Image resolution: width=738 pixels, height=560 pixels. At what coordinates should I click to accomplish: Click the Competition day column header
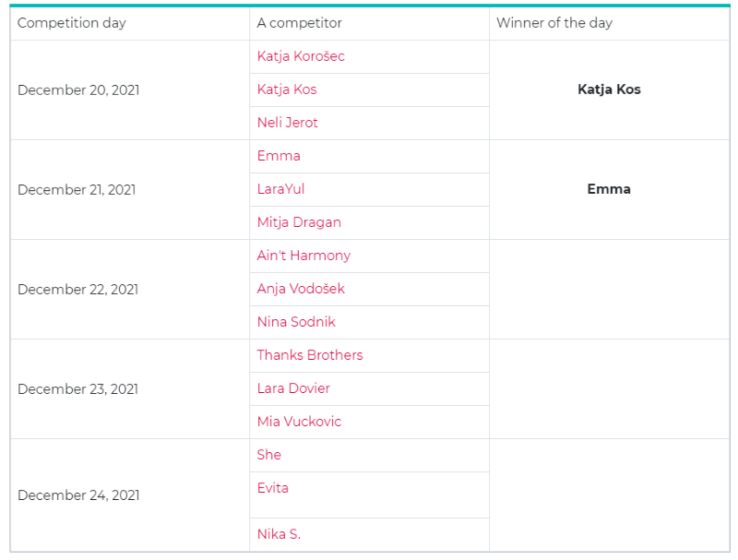(72, 23)
